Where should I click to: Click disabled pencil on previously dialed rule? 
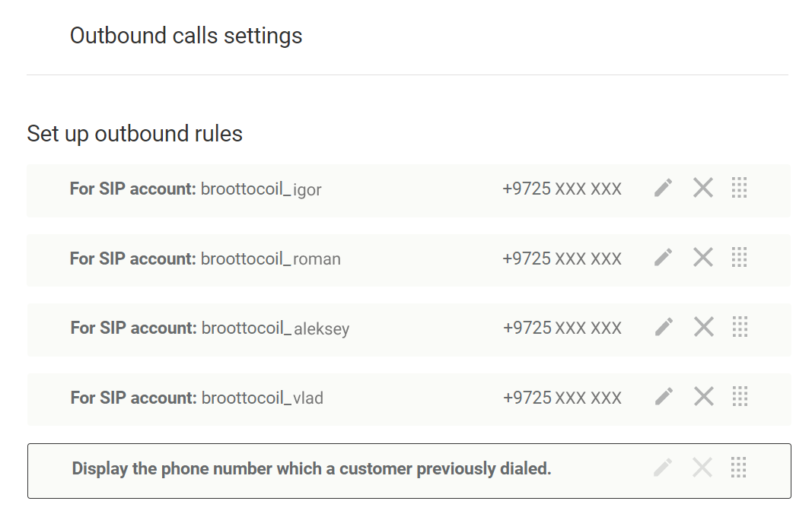[663, 468]
